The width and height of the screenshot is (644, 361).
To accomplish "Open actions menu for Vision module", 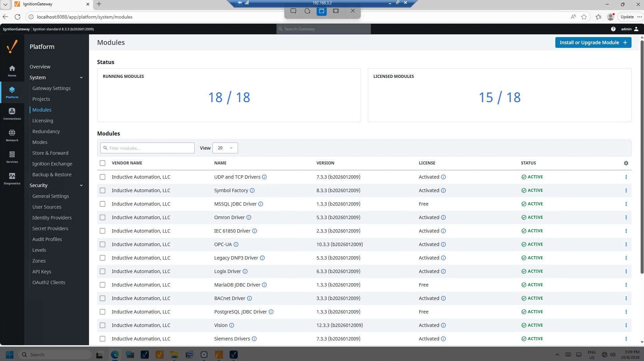I will click(626, 325).
